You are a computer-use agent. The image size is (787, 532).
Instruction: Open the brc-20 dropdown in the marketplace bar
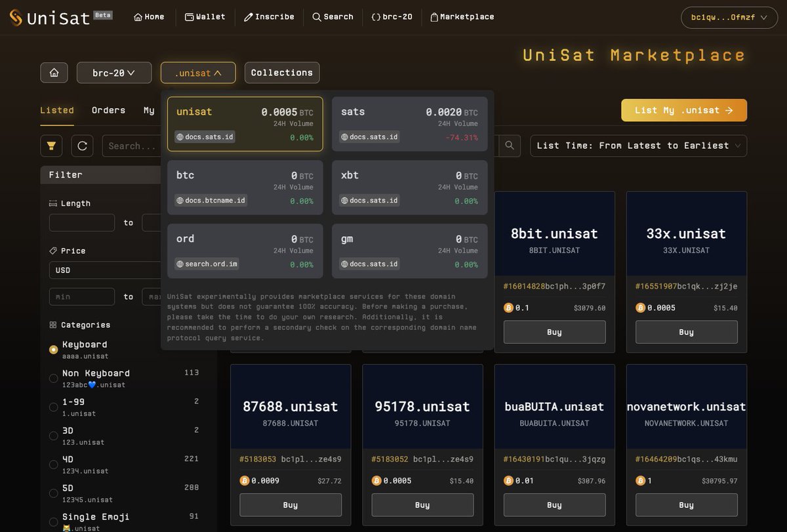tap(114, 73)
